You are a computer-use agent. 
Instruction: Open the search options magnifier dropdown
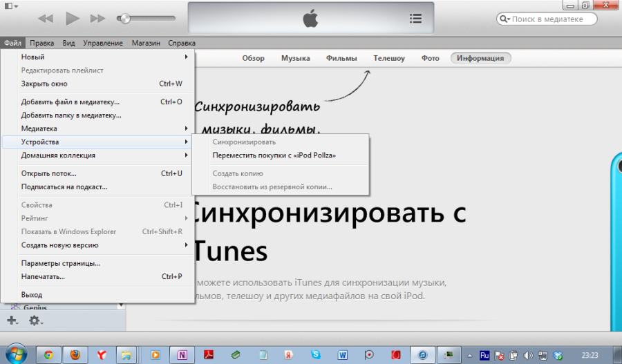(505, 19)
